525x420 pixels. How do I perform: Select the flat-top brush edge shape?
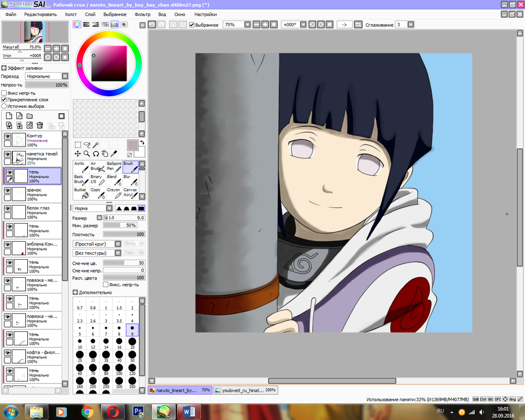[141, 208]
